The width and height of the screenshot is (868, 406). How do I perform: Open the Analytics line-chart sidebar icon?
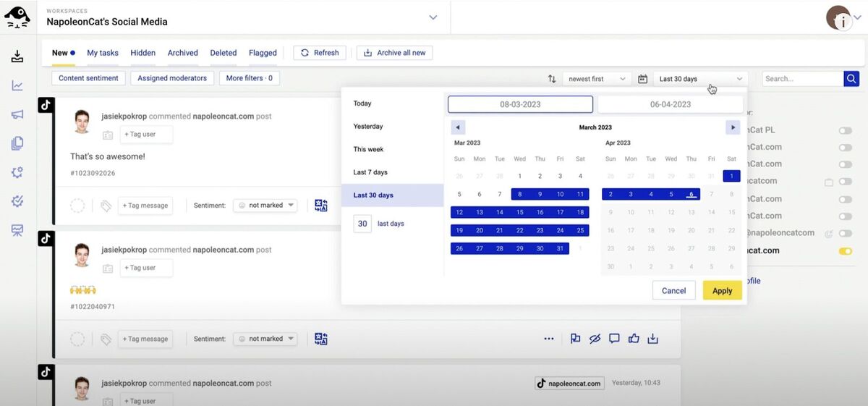click(17, 85)
